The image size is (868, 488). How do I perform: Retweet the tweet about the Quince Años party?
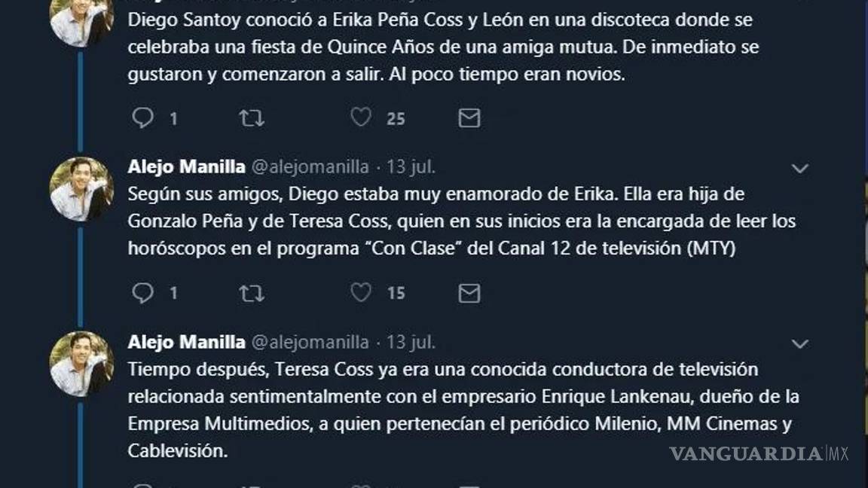[252, 118]
